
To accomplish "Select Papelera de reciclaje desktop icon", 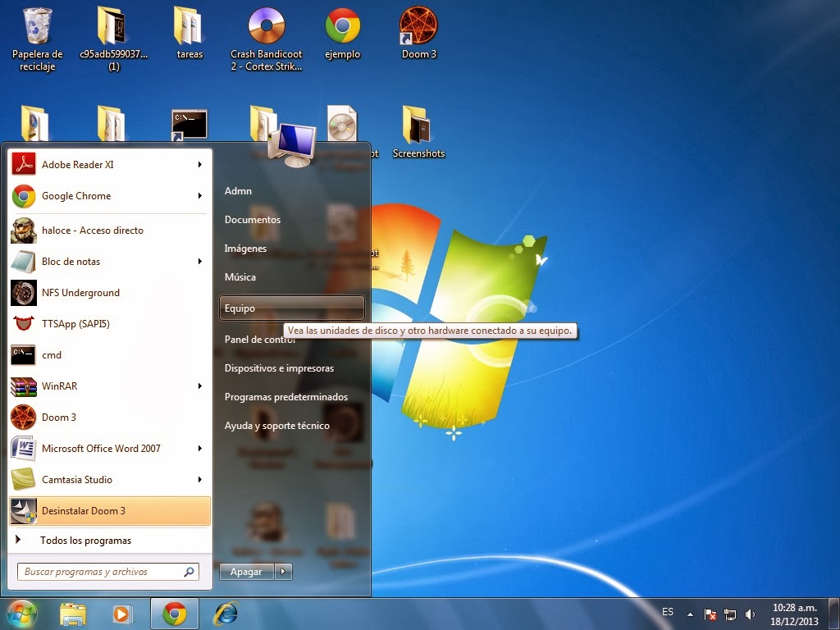I will point(37,39).
